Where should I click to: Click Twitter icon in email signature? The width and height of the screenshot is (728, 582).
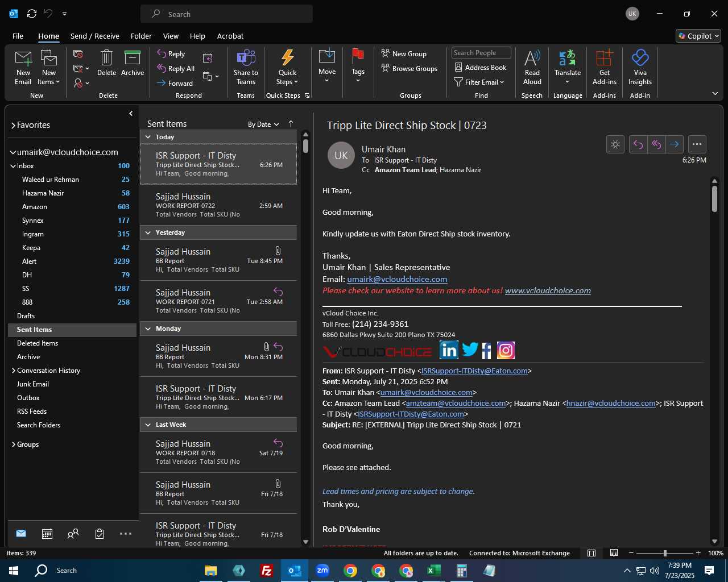[x=470, y=350]
